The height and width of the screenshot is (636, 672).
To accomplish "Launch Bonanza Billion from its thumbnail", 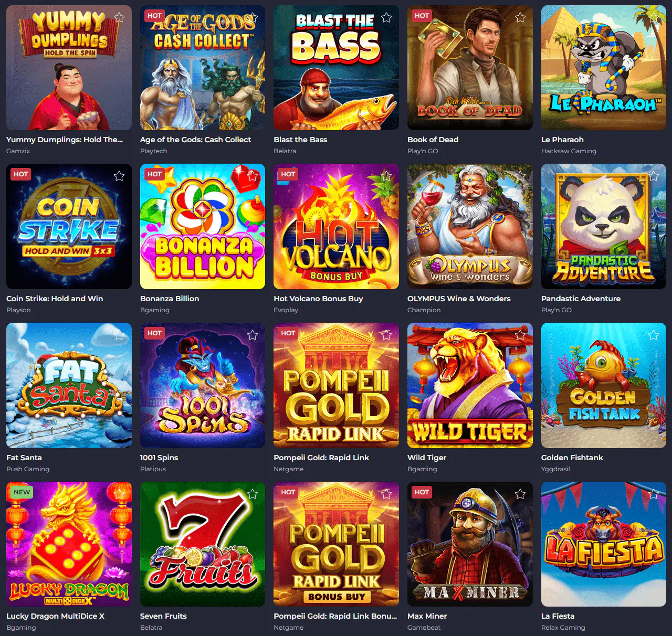I will coord(203,227).
